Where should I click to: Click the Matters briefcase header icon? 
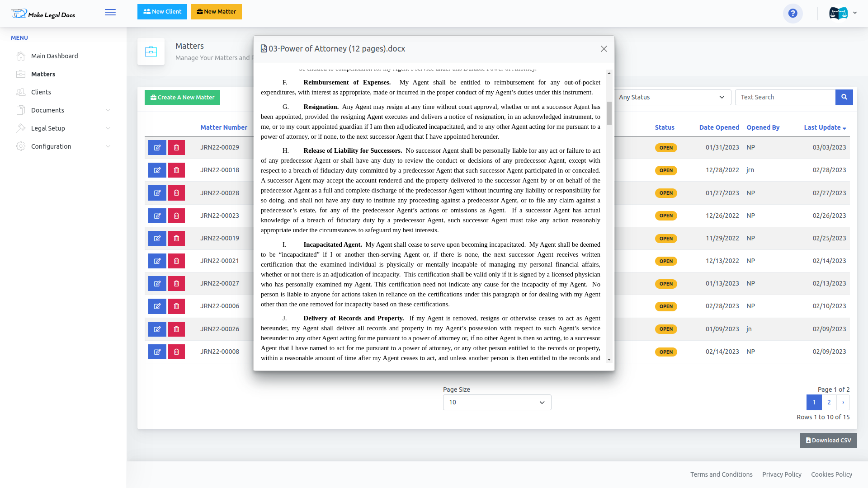[151, 52]
